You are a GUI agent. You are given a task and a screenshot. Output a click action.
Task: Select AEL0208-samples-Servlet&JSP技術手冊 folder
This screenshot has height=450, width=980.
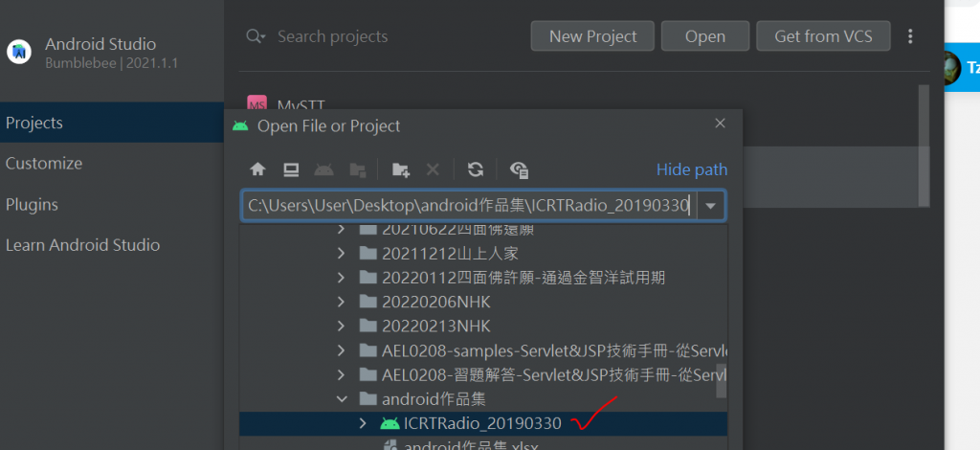pos(483,350)
